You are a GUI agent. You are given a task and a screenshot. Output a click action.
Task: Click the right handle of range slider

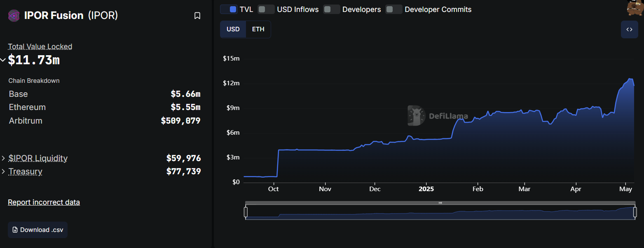[635, 212]
